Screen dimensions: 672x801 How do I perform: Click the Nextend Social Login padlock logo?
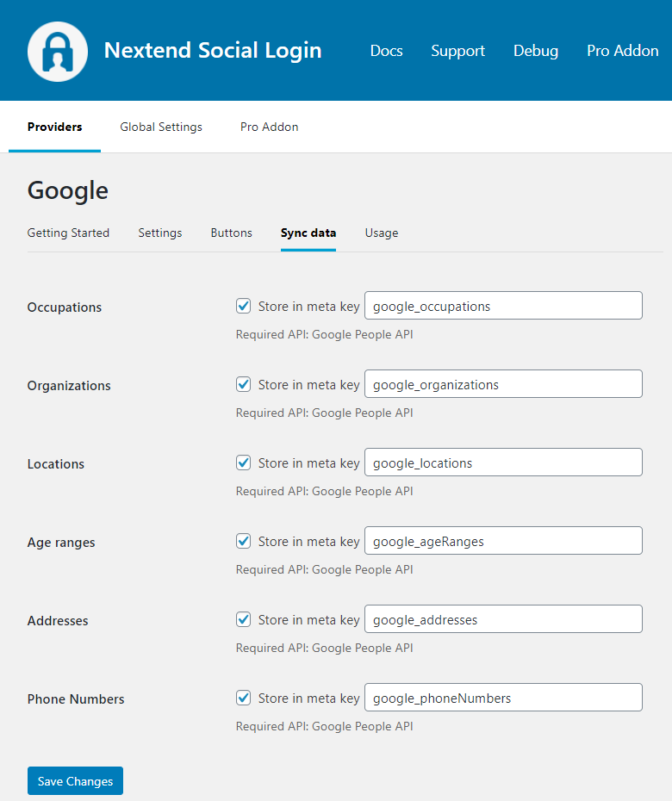pyautogui.click(x=58, y=52)
